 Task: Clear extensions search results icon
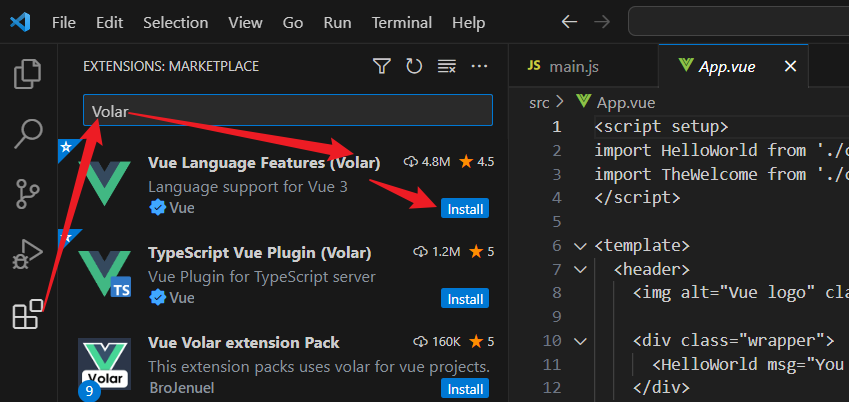(447, 67)
